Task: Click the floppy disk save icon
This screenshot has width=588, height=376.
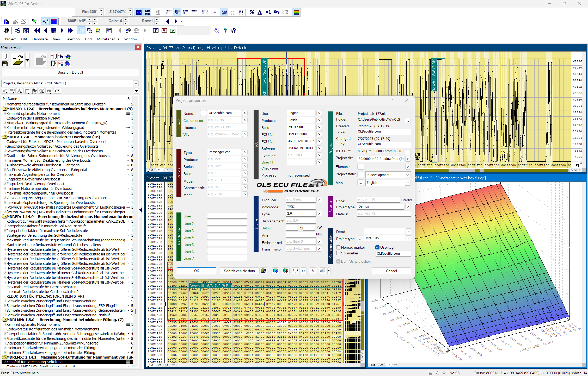Action: 5,64
